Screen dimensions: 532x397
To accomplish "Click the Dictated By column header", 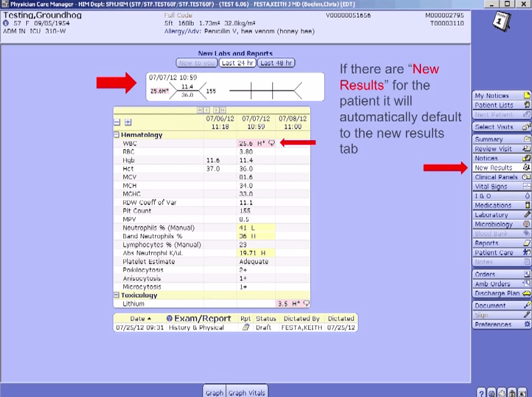I will [x=301, y=319].
